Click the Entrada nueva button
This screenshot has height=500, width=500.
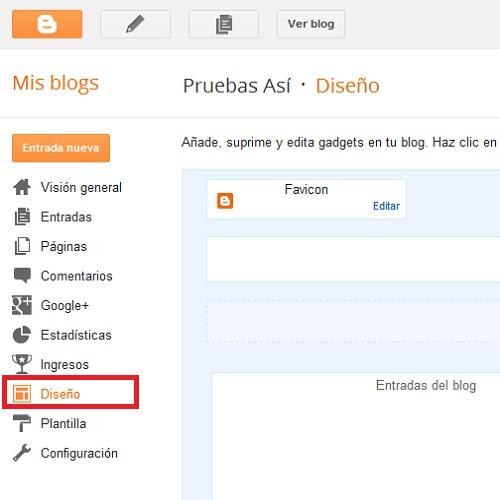[x=61, y=148]
